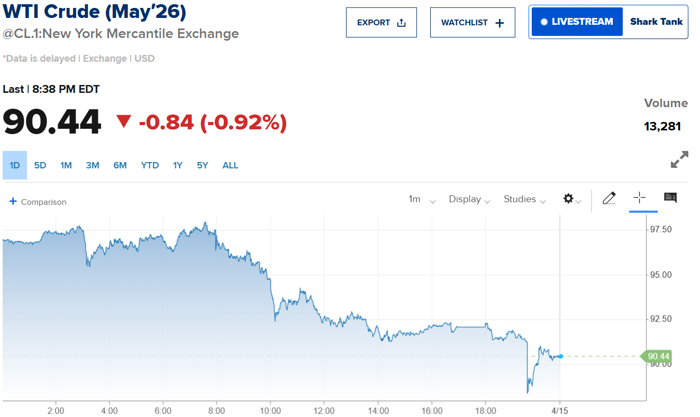
Task: Show the ALL time range
Action: coord(230,165)
